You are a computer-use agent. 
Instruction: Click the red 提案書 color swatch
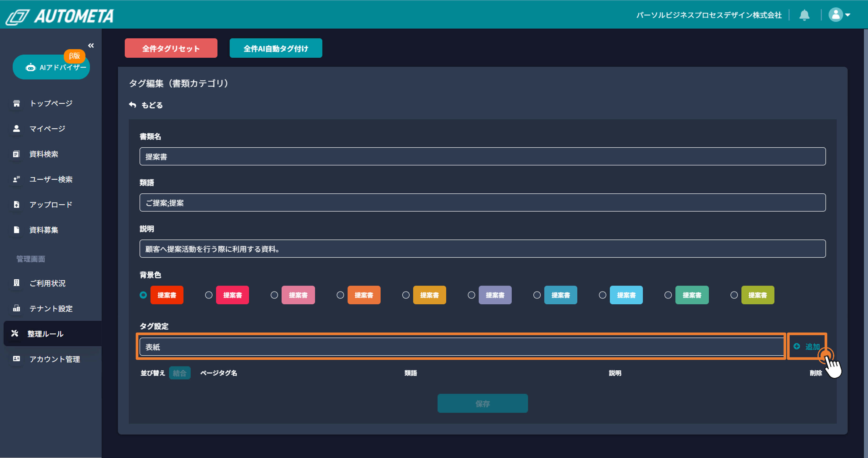tap(167, 295)
